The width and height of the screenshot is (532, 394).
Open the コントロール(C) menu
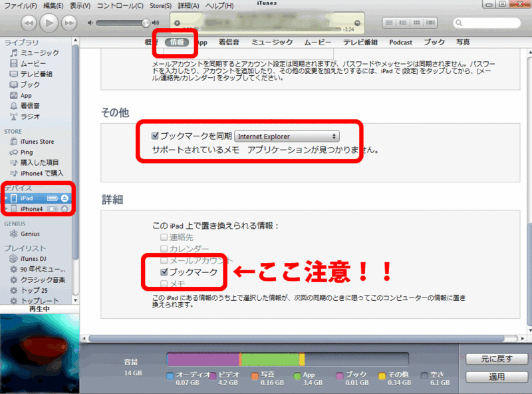(x=120, y=6)
